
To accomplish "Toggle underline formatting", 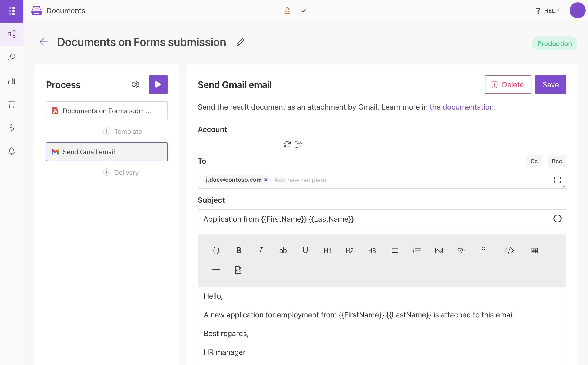I will (x=305, y=250).
